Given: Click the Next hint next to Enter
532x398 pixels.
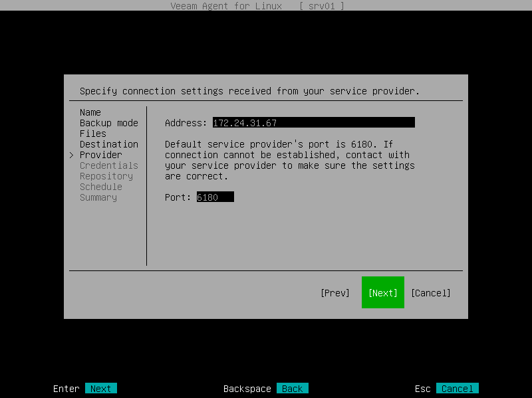Looking at the screenshot, I should [101, 388].
